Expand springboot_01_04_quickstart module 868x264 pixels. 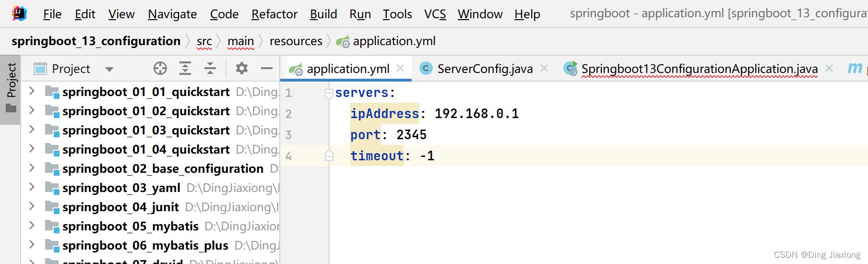pos(32,149)
